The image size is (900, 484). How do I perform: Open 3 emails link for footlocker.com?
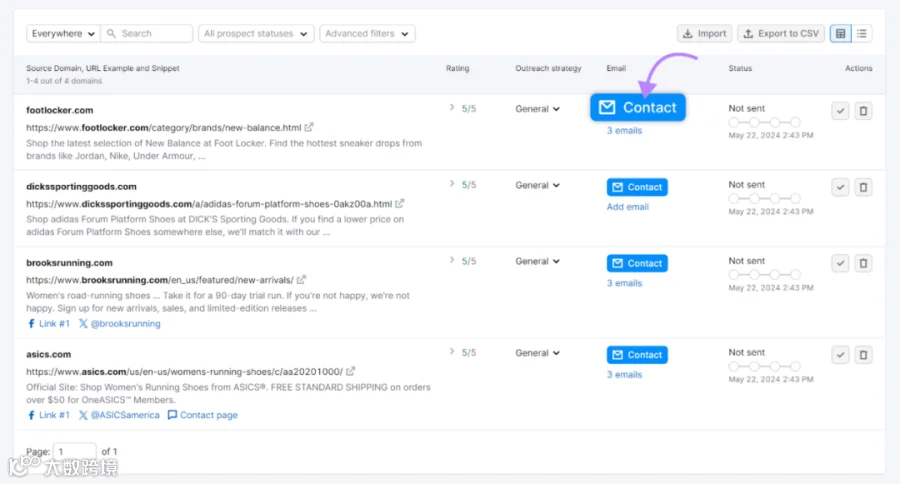[624, 130]
